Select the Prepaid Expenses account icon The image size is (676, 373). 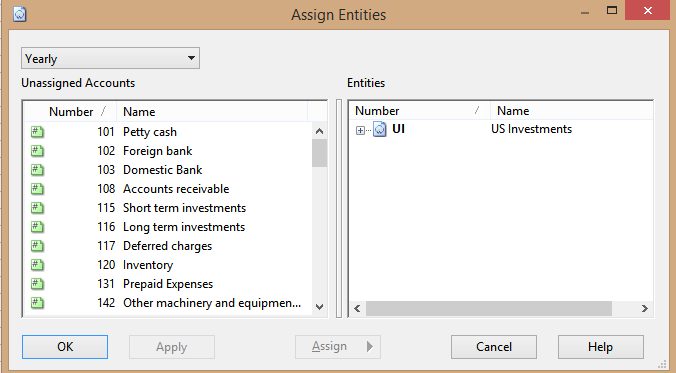[x=37, y=284]
